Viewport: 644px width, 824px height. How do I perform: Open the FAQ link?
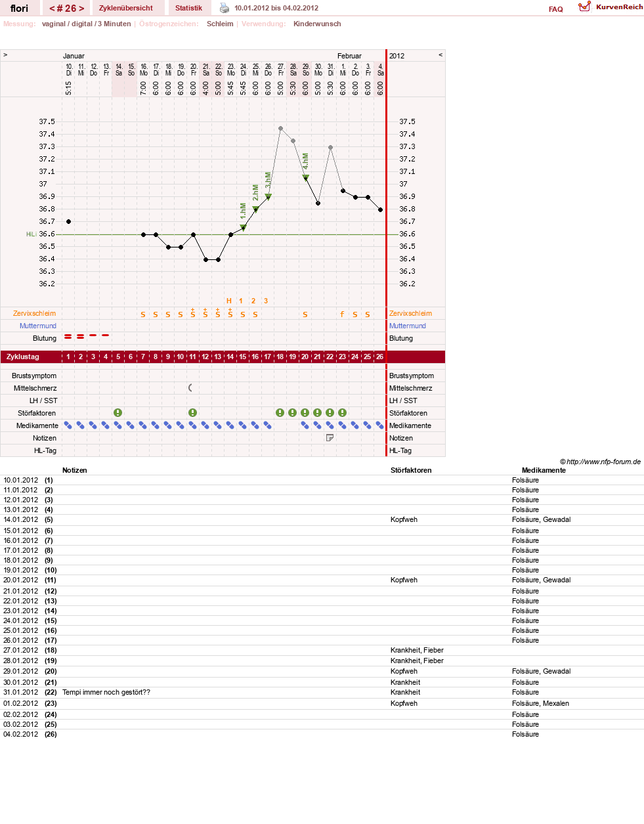(556, 9)
